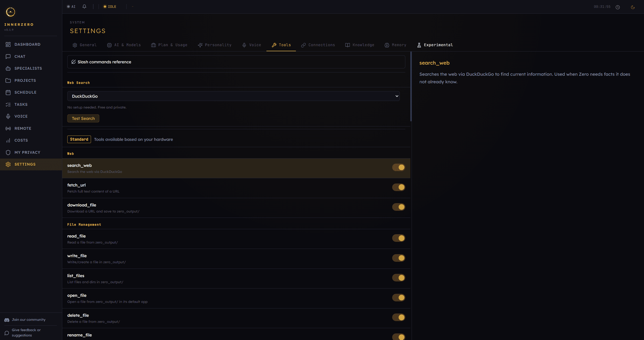644x340 pixels.
Task: Select the write_file tool name
Action: click(77, 256)
